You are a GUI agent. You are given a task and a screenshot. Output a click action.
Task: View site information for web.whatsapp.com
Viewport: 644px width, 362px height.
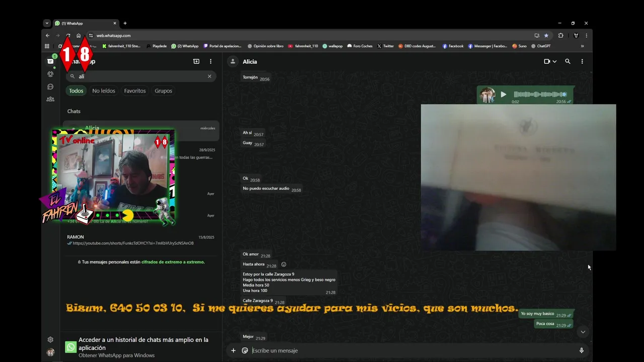[91, 36]
